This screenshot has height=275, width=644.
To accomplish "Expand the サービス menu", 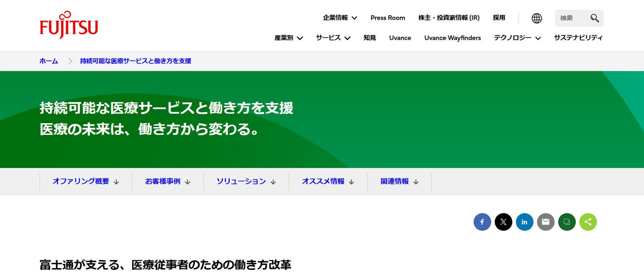I will coord(333,38).
